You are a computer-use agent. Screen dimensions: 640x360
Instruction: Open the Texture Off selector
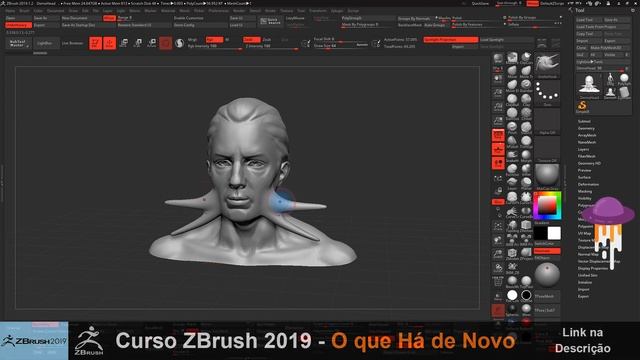click(x=547, y=149)
